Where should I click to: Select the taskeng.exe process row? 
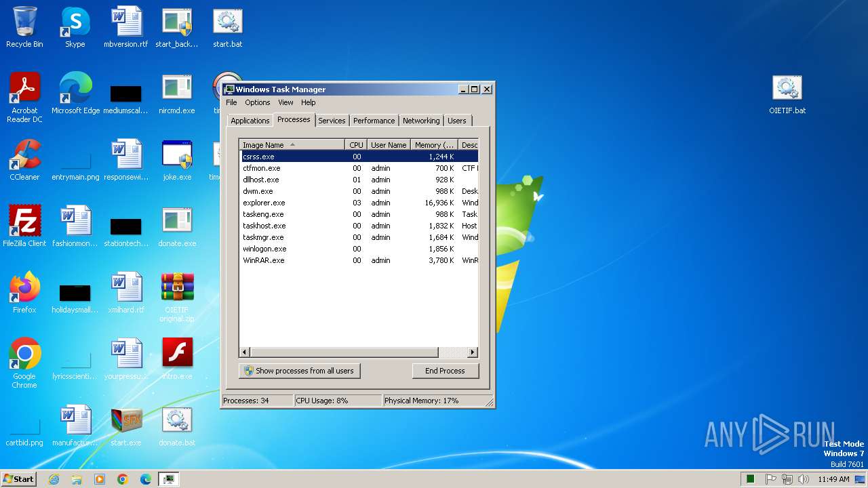click(359, 214)
